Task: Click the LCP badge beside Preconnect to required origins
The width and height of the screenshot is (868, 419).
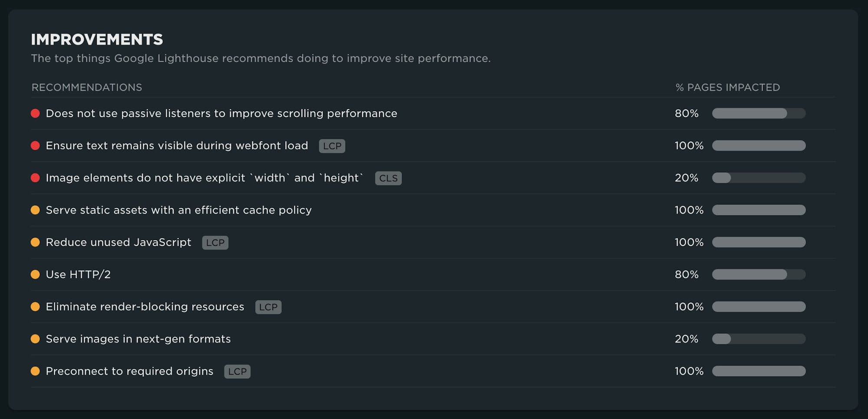Action: (237, 371)
